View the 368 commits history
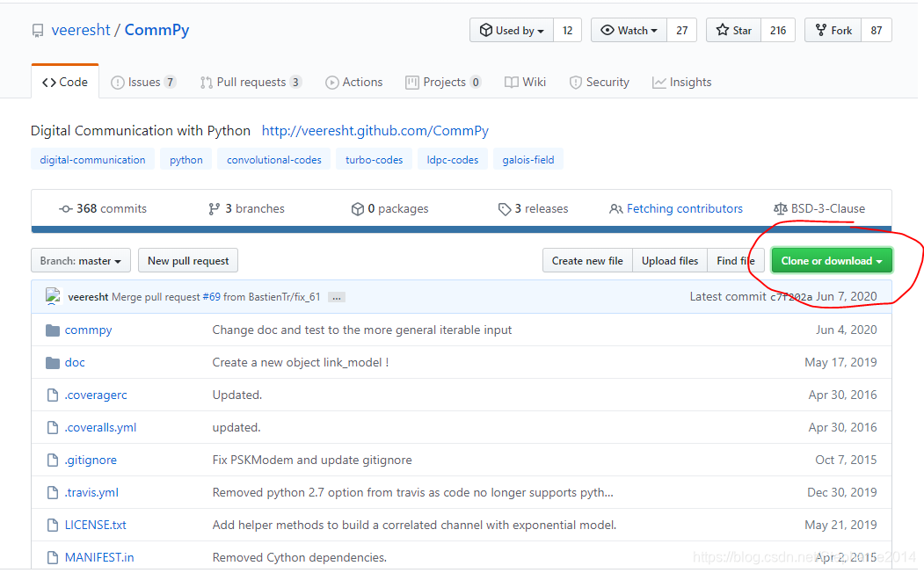Viewport: 924px width, 573px height. 103,208
